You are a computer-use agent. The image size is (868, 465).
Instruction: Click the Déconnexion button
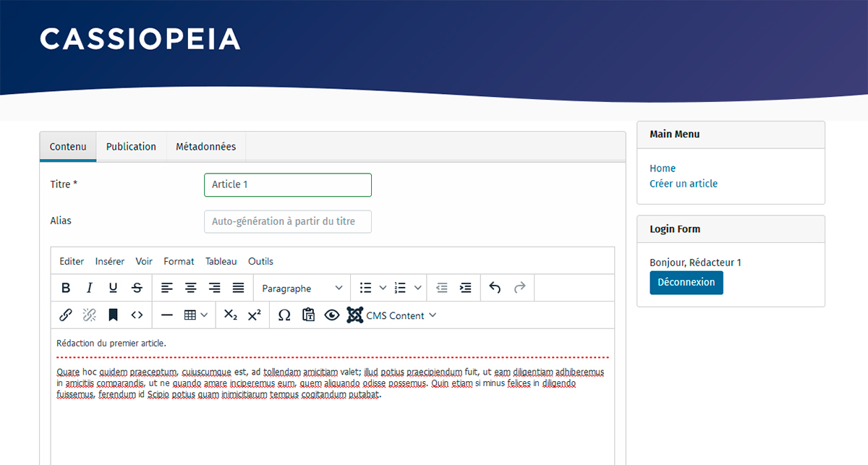coord(686,283)
